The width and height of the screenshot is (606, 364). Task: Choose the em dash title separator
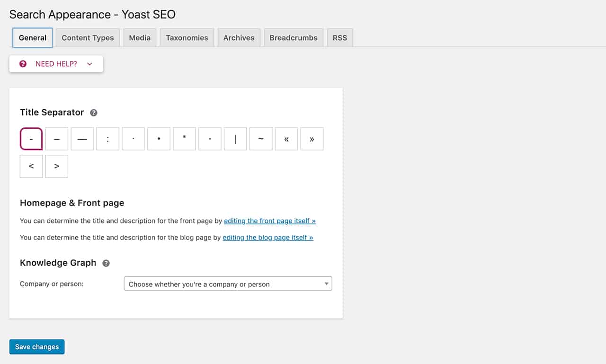coord(82,139)
